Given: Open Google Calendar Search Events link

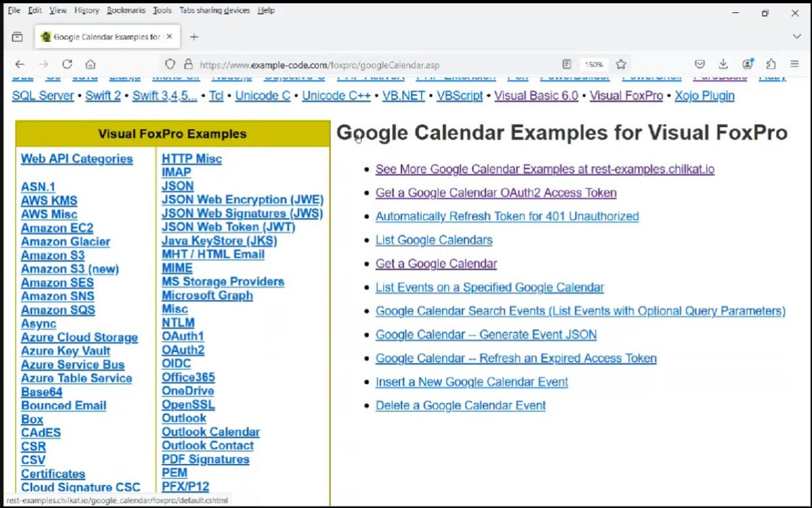Looking at the screenshot, I should (581, 311).
